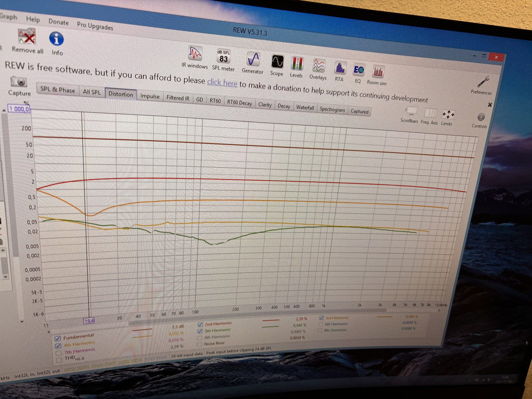The height and width of the screenshot is (399, 532).
Task: Uncheck the 3rd Harmonic checkbox
Action: coord(321,318)
